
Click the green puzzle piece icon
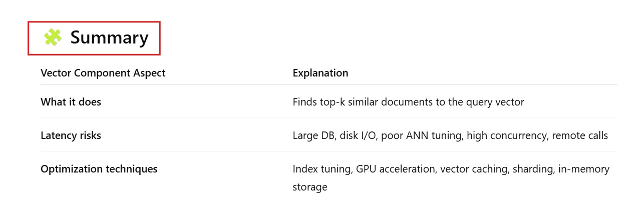53,37
